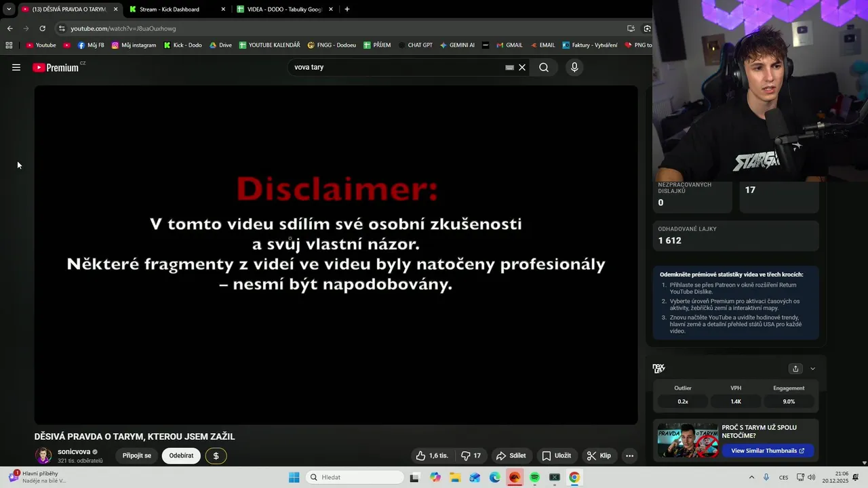Screen dimensions: 868x488
Task: Click the Windows taskbar Hledat search box
Action: [353, 477]
